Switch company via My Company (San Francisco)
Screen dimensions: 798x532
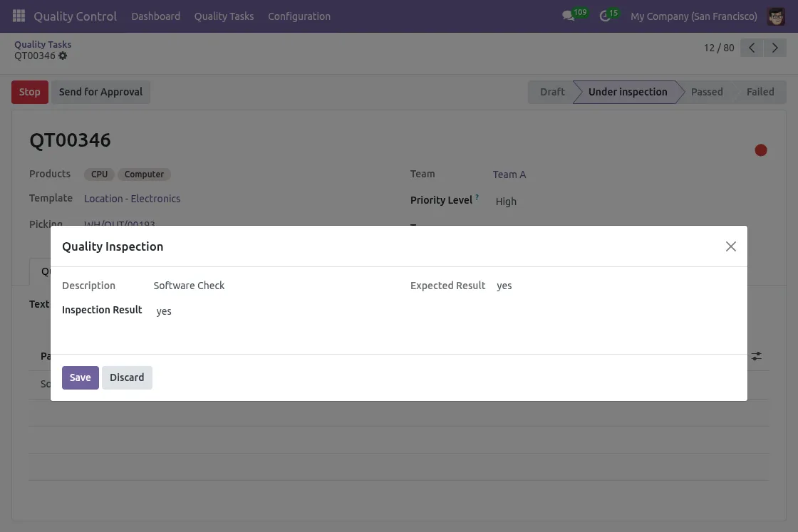click(694, 16)
